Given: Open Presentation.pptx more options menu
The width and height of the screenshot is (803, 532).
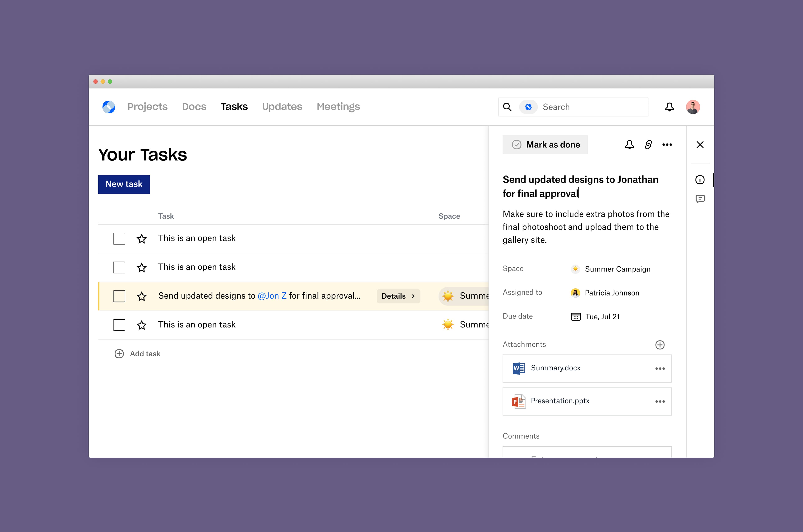Looking at the screenshot, I should [x=660, y=401].
